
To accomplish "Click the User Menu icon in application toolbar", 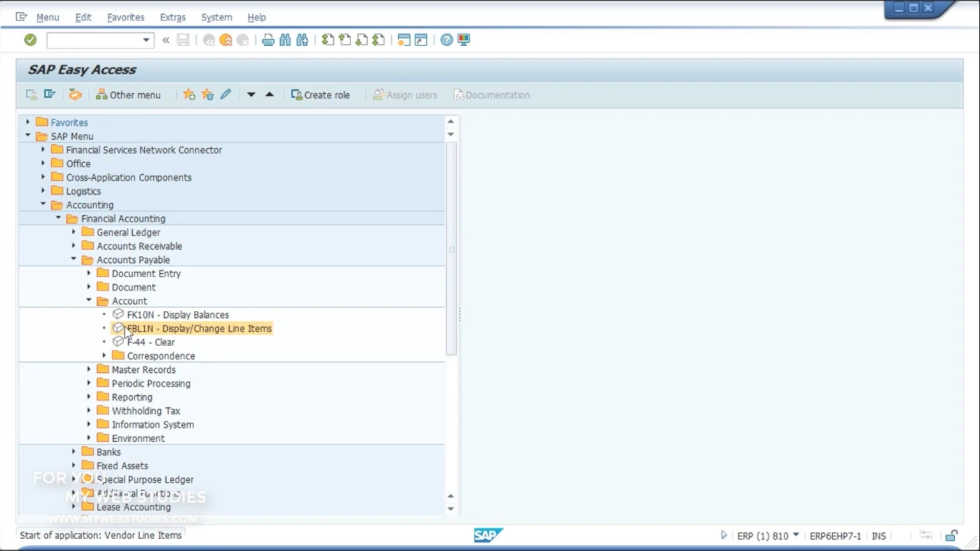I will tap(32, 95).
